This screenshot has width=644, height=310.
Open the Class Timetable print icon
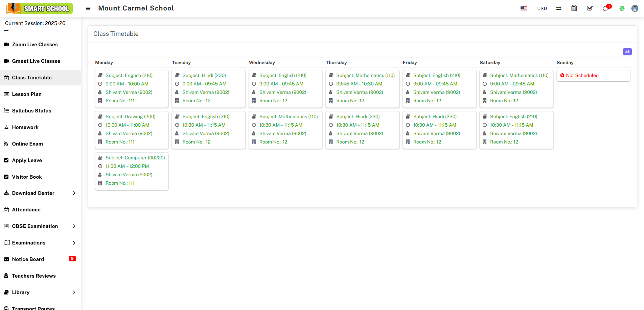tap(627, 52)
